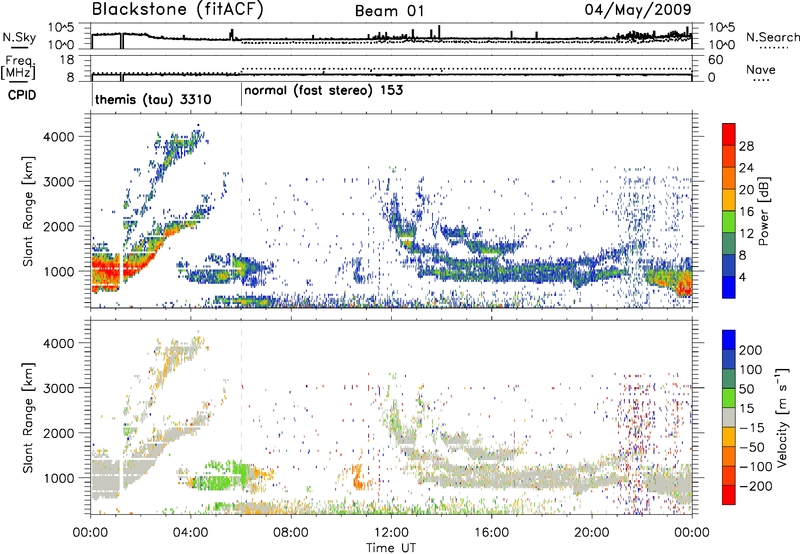Click the 'N.Sky' legend label

(17, 37)
